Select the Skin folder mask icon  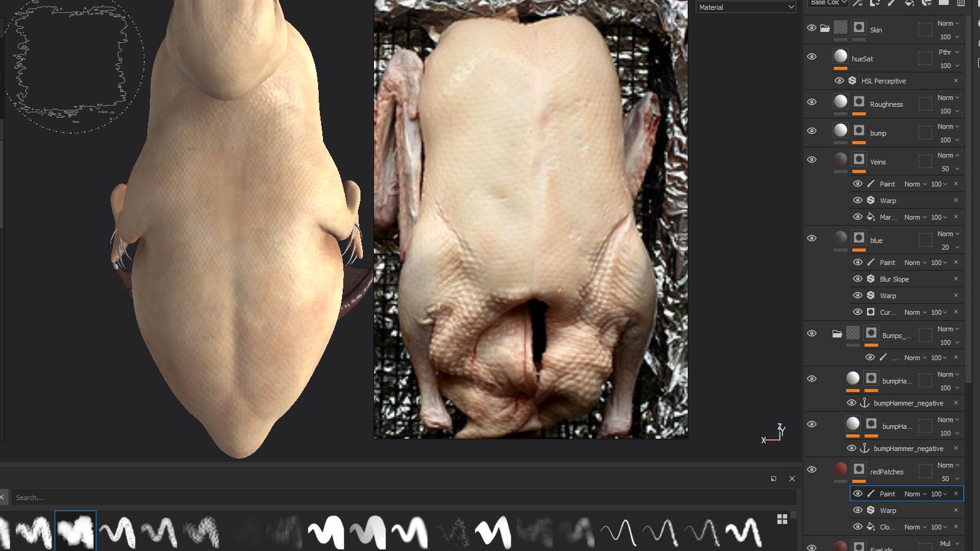(x=859, y=27)
